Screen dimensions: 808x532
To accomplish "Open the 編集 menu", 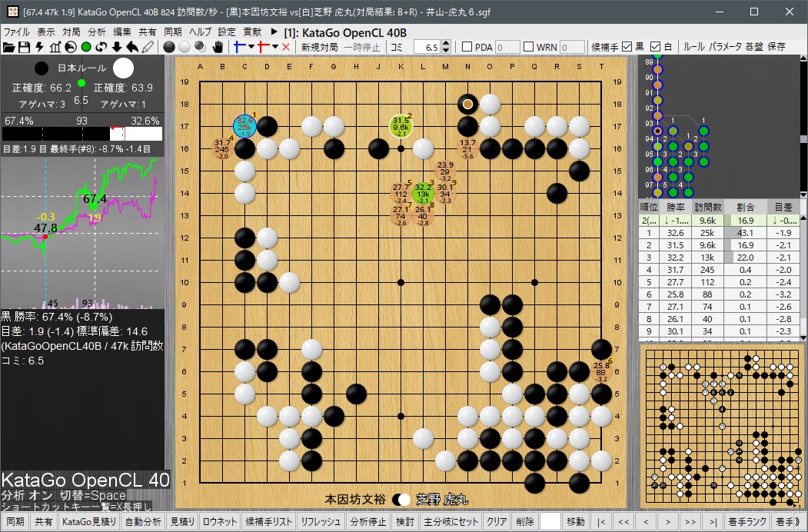I will (x=122, y=32).
